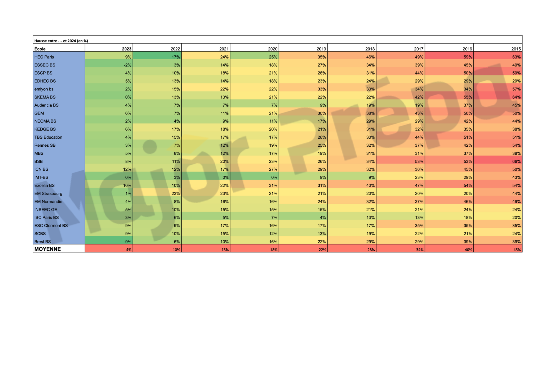Select the 'EDHEC BS' row label
This screenshot has height=392, width=555.
pyautogui.click(x=45, y=81)
